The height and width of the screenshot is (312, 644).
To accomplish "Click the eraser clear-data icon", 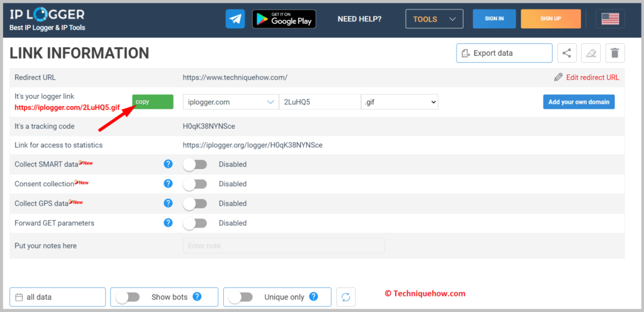I will [x=591, y=53].
